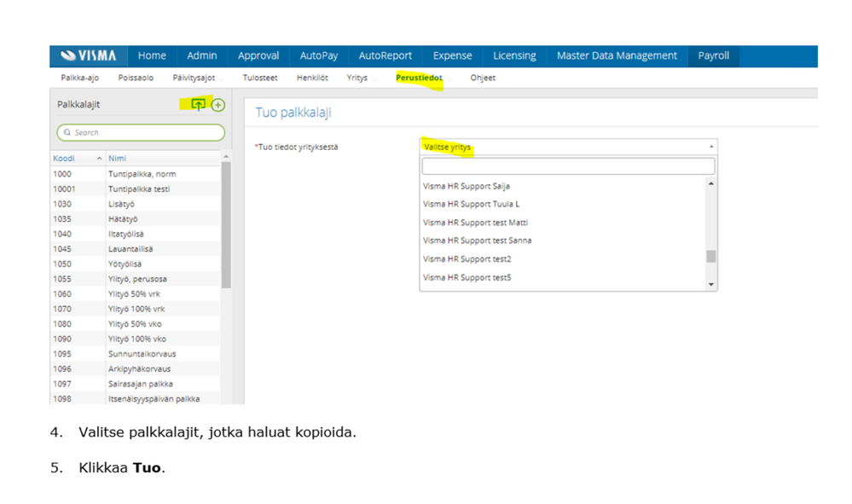
Task: Select row 1070 Ylityö 100% vrk
Action: 136,309
